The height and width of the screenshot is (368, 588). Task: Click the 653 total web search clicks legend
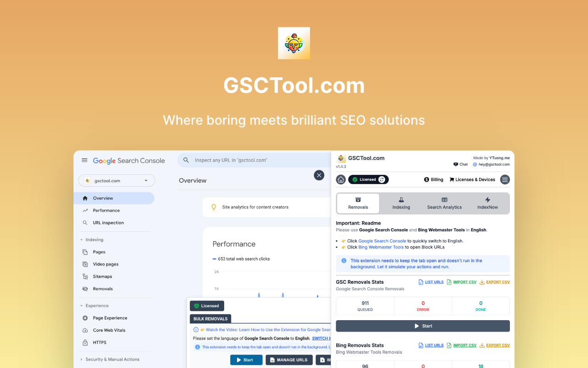pyautogui.click(x=241, y=259)
